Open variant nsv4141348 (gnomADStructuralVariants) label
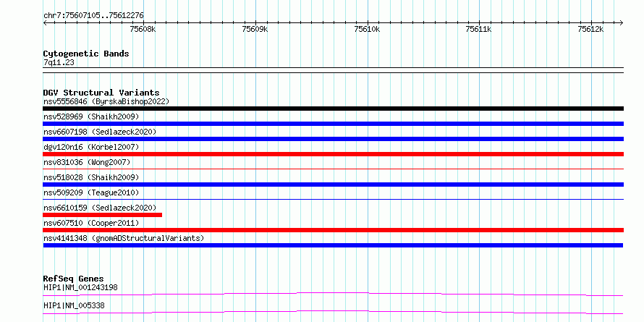Viewport: 644px width, 322px height. pyautogui.click(x=124, y=238)
